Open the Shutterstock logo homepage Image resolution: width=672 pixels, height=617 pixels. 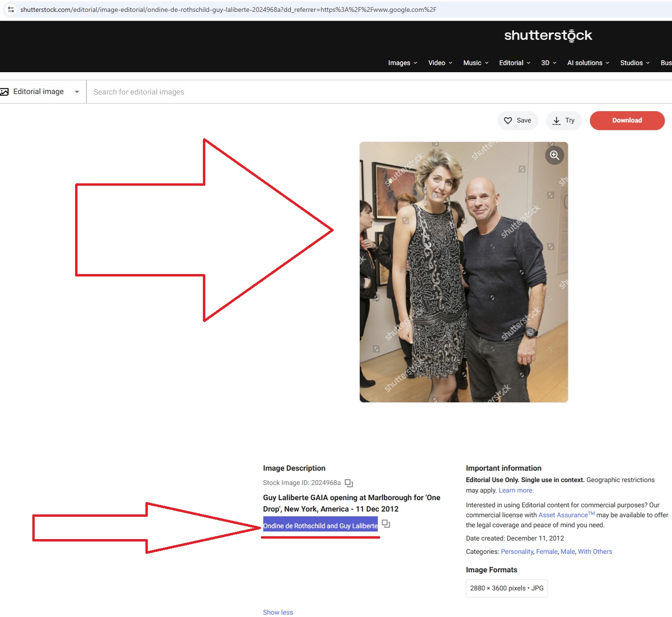[x=548, y=35]
